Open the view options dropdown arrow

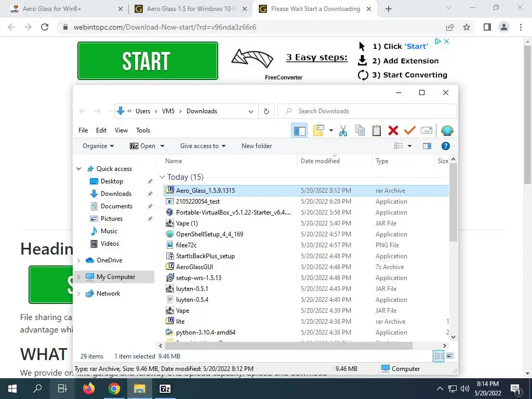tap(409, 146)
